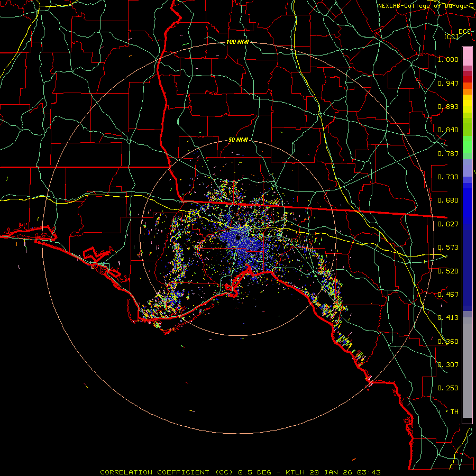This screenshot has height=476, width=476.
Task: Click the lavender segment of the color bar
Action: (x=467, y=168)
